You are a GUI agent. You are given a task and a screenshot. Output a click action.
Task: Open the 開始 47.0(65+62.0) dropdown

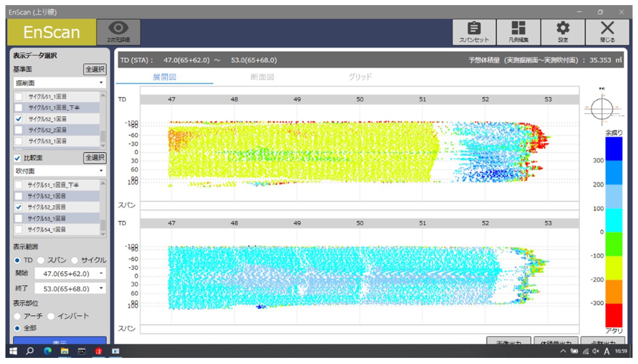(101, 273)
